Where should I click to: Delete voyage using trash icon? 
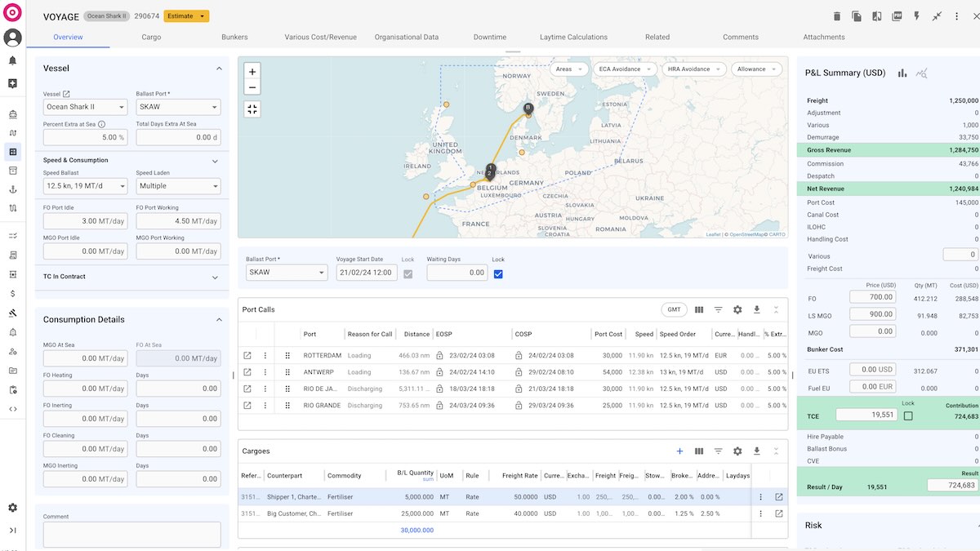836,16
